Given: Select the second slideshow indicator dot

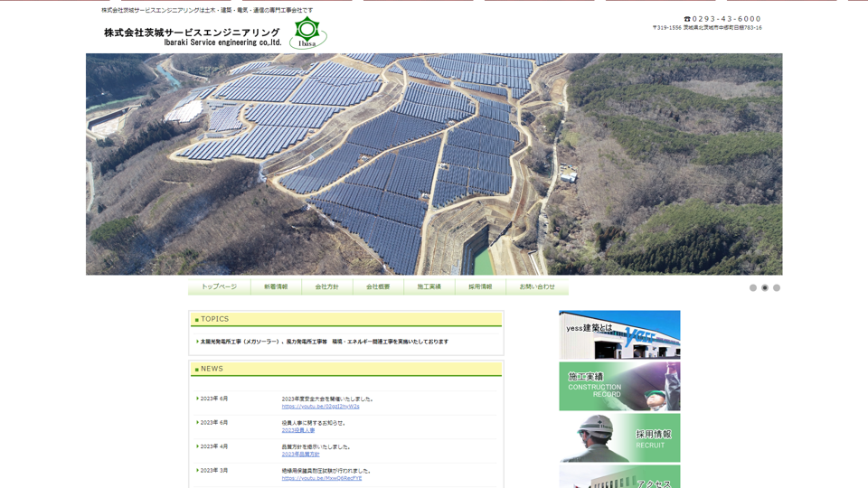Looking at the screenshot, I should 765,287.
